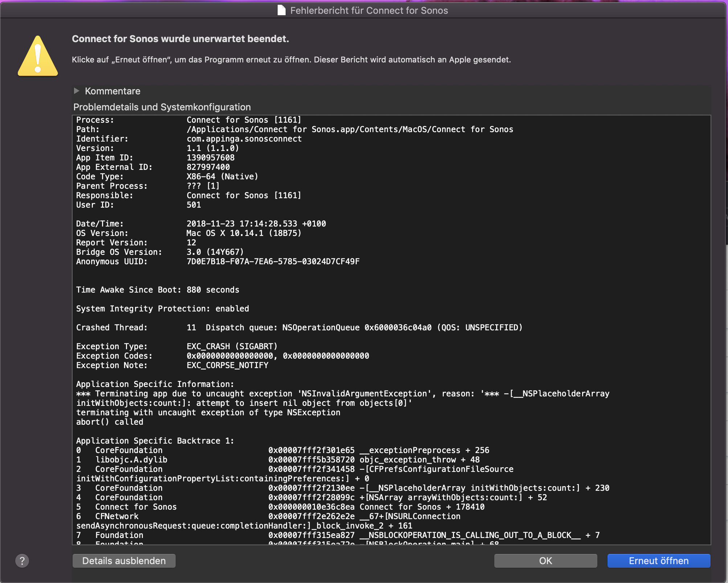Click the OK button

[545, 561]
